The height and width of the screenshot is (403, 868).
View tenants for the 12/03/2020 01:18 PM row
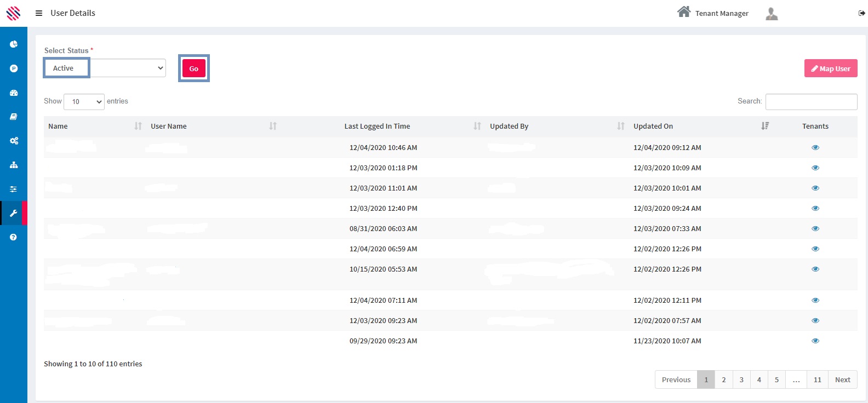[815, 168]
